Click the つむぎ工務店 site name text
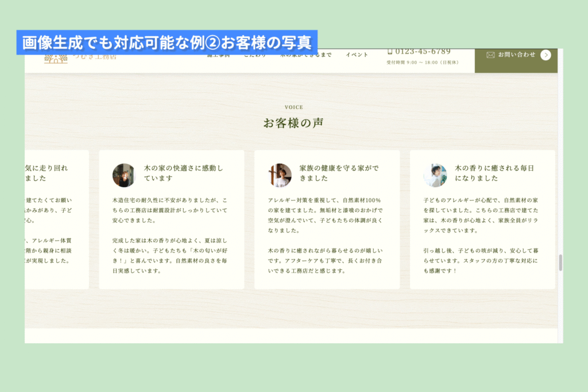 tap(95, 57)
